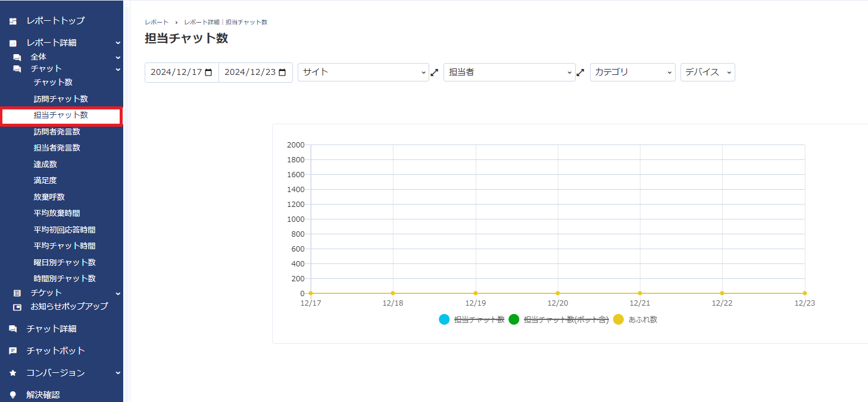
Task: Expand the チケット chevron
Action: click(x=118, y=293)
